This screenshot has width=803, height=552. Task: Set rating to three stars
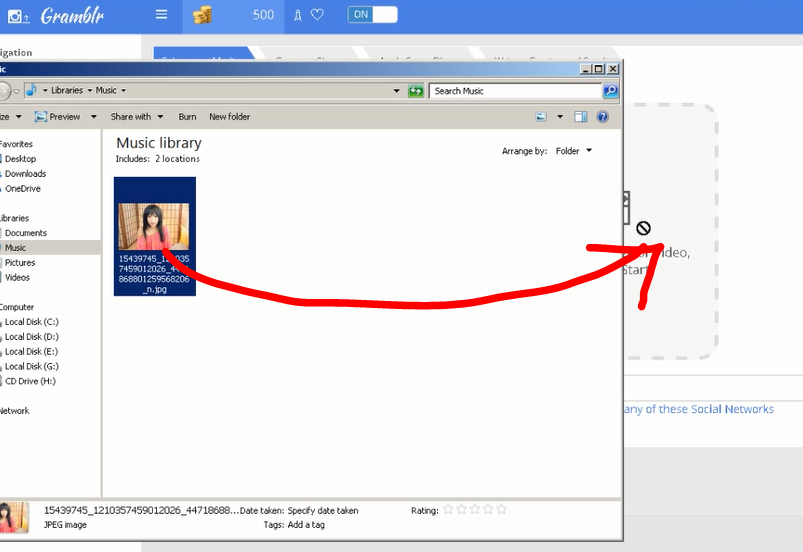coord(475,509)
